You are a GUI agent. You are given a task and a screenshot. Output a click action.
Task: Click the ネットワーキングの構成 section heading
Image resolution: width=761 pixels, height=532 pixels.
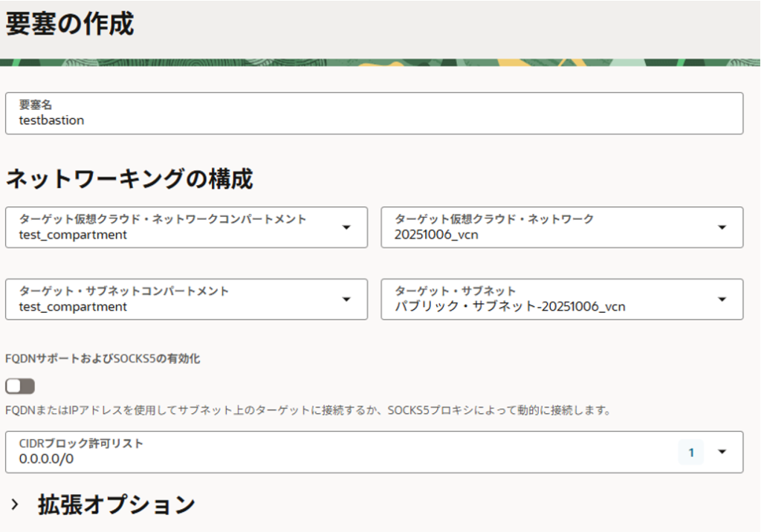pyautogui.click(x=129, y=179)
